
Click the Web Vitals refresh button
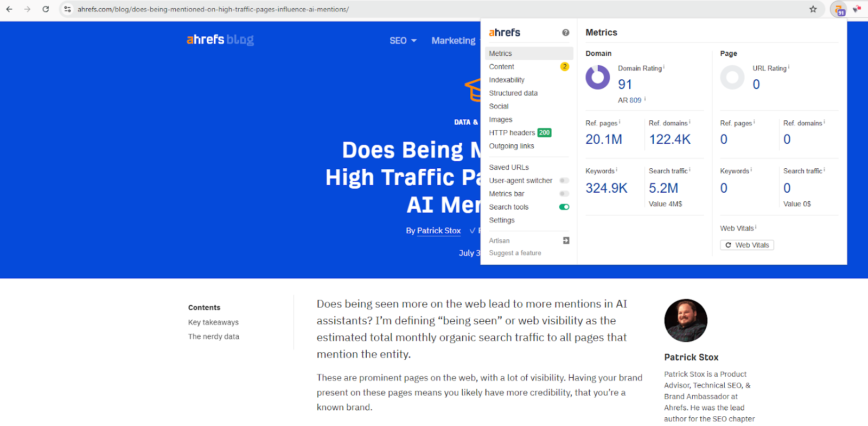point(747,245)
